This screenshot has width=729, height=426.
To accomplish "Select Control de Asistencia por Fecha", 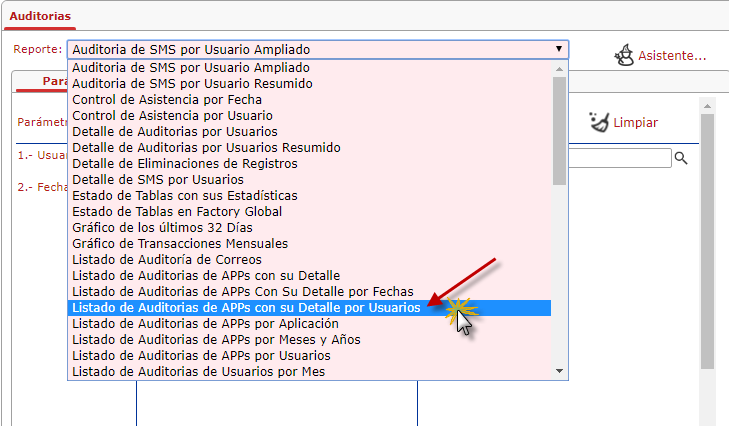I will pyautogui.click(x=310, y=100).
